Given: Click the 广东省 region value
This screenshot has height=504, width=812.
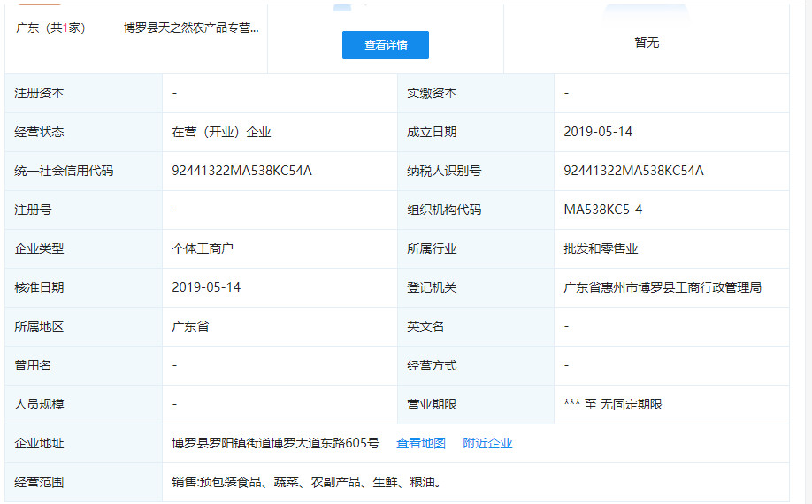Looking at the screenshot, I should click(190, 326).
